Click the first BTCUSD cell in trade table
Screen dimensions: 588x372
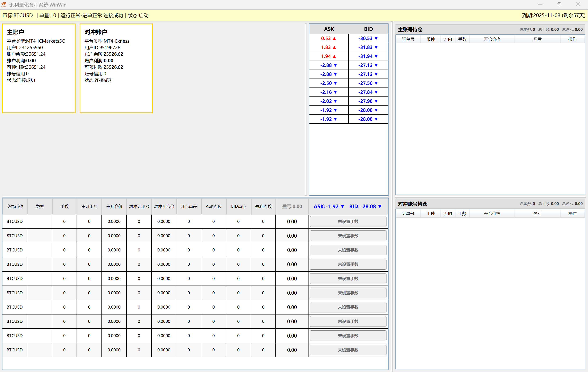point(15,221)
